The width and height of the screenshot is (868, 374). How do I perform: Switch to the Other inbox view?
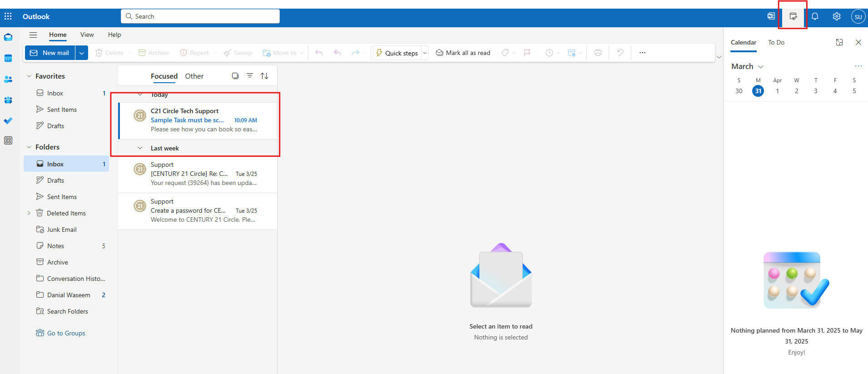coord(194,76)
